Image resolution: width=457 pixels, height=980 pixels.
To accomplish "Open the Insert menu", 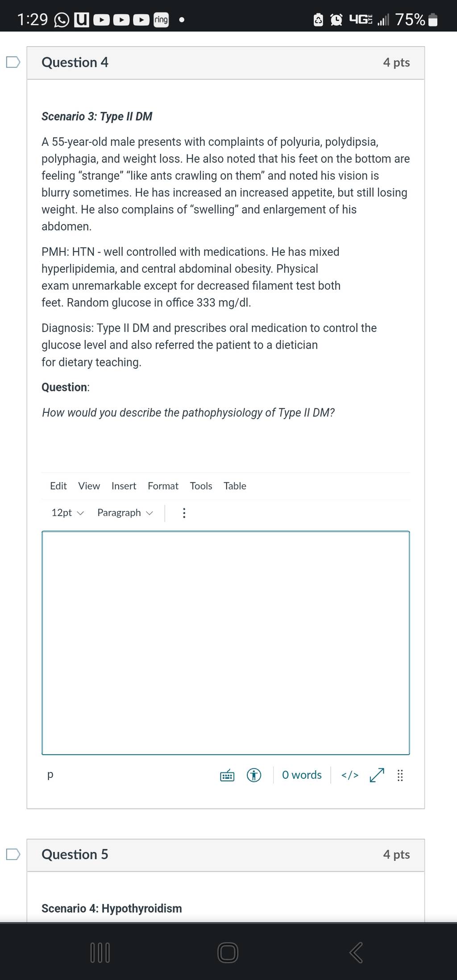I will click(x=124, y=486).
